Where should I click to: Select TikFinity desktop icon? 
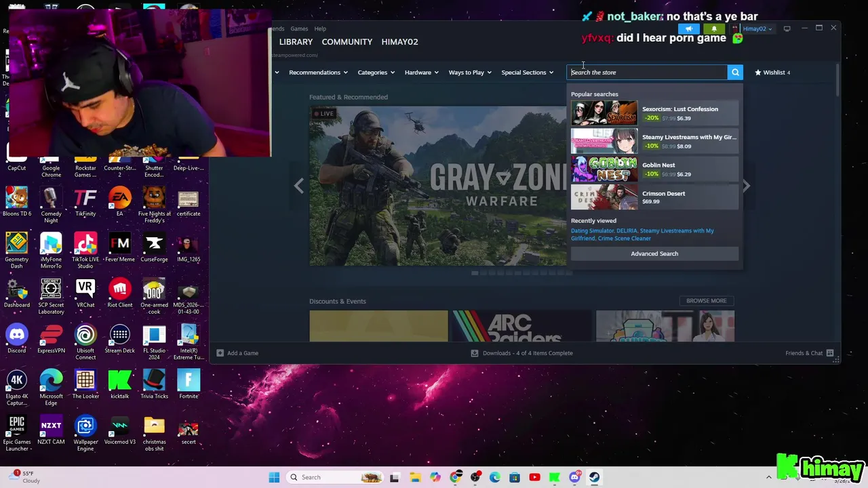click(85, 203)
